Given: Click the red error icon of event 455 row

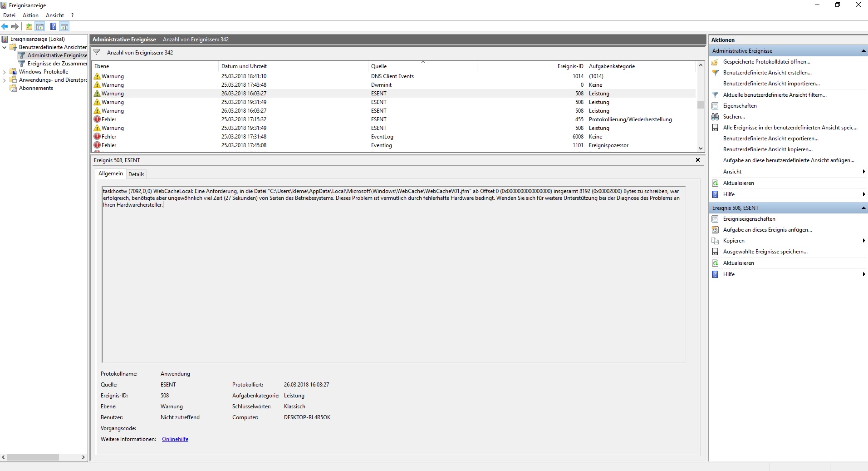Looking at the screenshot, I should click(97, 119).
